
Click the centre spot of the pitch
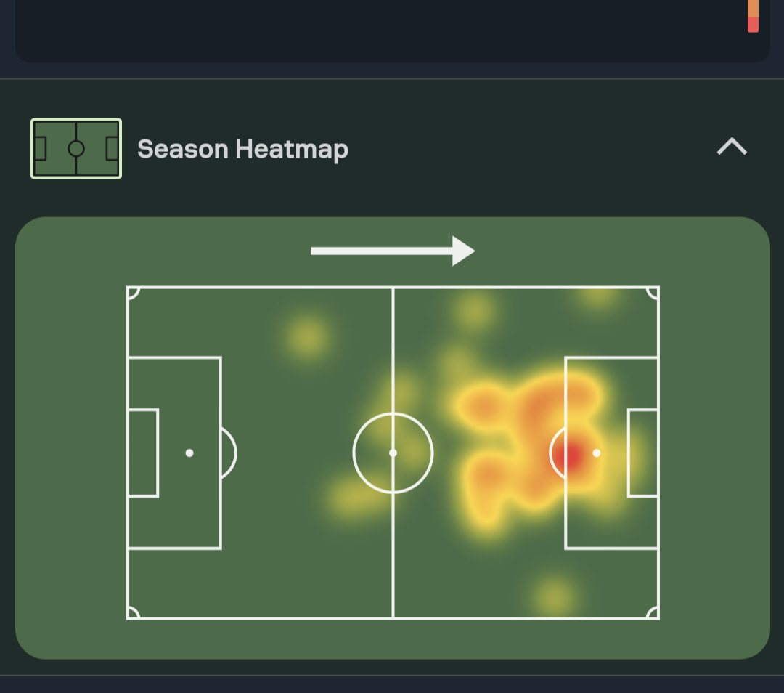pyautogui.click(x=393, y=453)
